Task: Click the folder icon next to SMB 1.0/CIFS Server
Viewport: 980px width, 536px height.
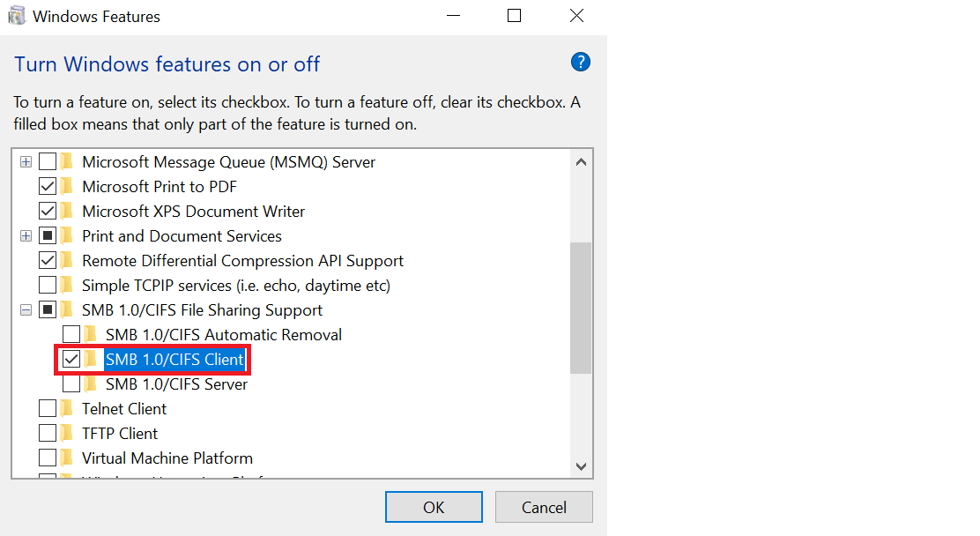Action: [91, 384]
